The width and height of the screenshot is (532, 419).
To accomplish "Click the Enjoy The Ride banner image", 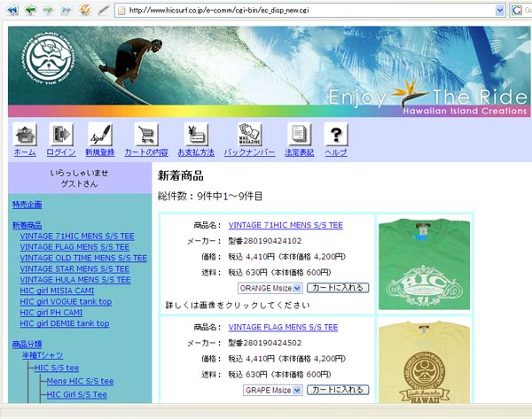I will click(269, 72).
